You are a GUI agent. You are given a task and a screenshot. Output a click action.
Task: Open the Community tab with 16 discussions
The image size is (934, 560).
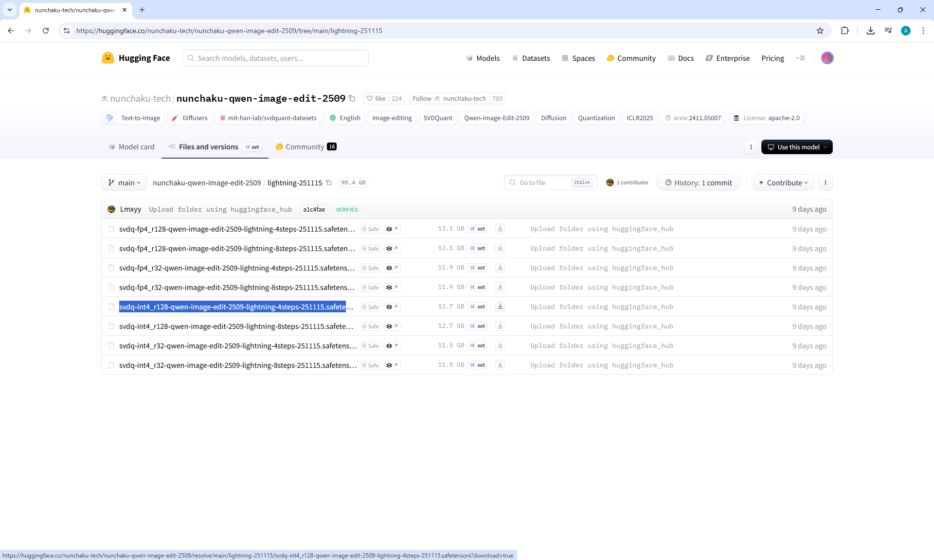click(305, 147)
